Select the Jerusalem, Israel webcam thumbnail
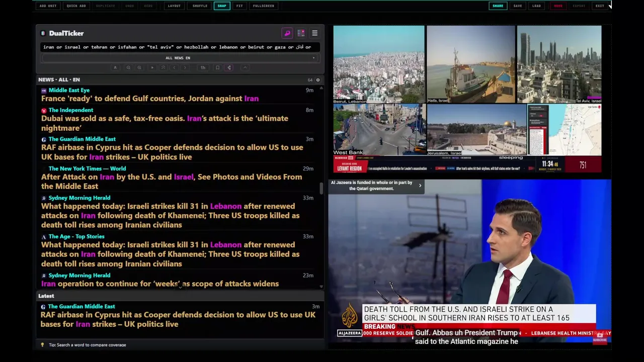 click(x=476, y=130)
